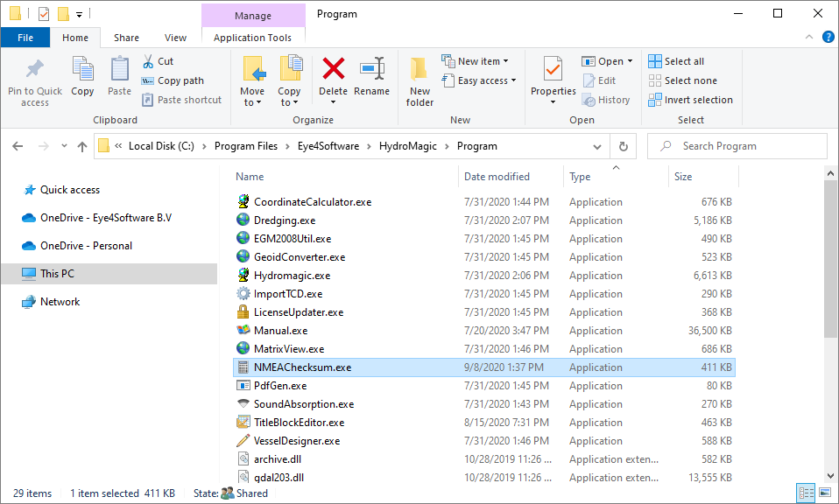839x504 pixels.
Task: Open Customize Quick Access Toolbar dropdown
Action: (x=79, y=14)
